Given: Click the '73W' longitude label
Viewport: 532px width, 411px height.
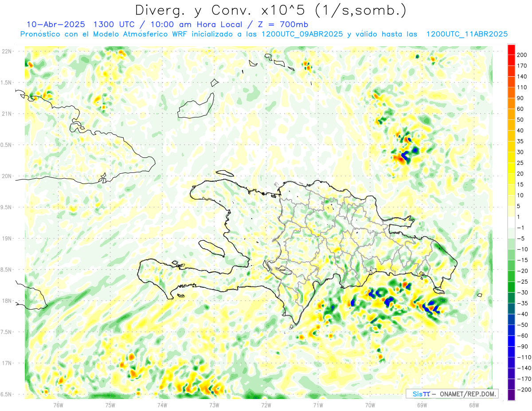Looking at the screenshot, I should 214,404.
